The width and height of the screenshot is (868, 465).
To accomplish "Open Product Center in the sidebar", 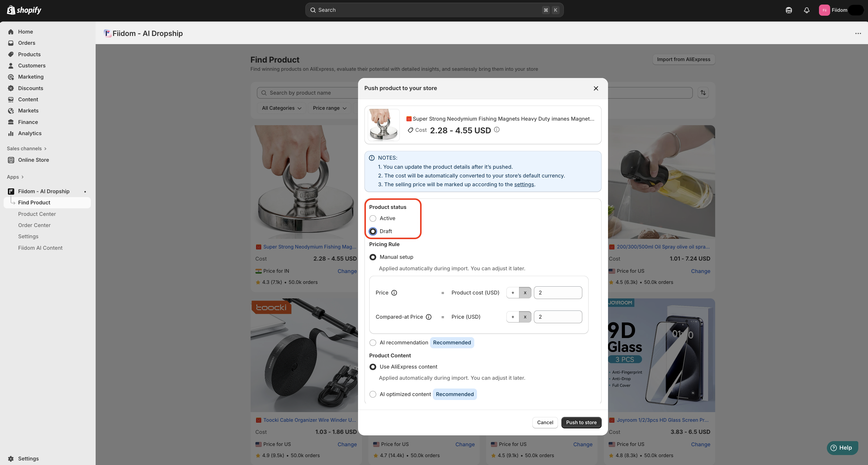I will [37, 214].
